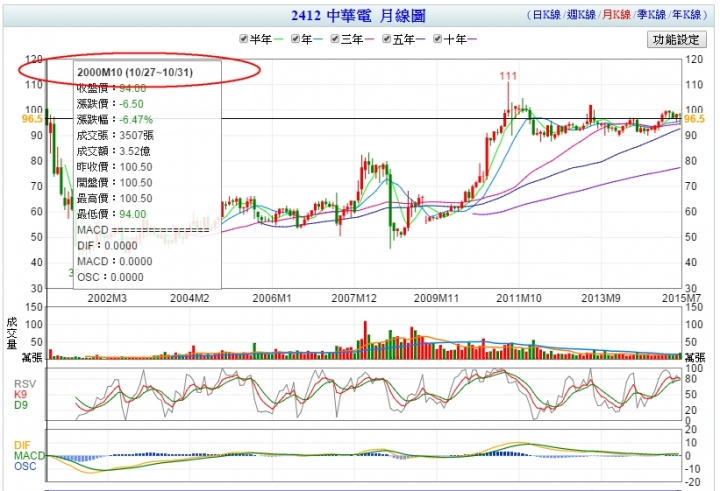
Task: Click the 開盤價 100.50 tooltip row
Action: 114,182
